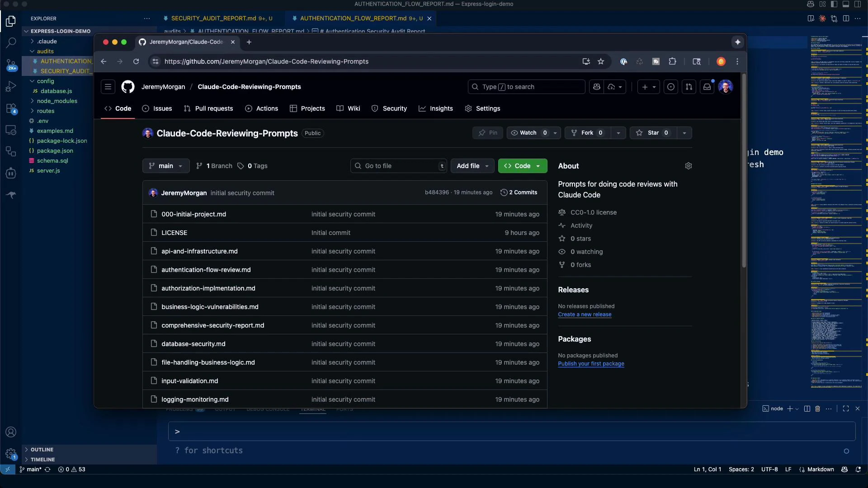Open Fork options dropdown arrow

618,133
